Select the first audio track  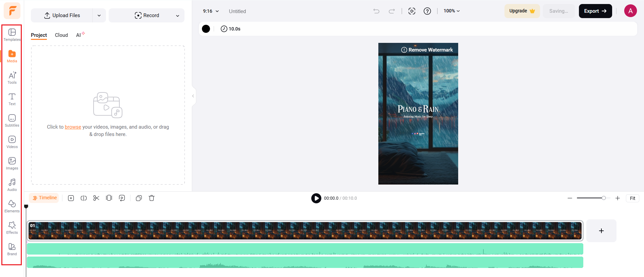coord(305,249)
